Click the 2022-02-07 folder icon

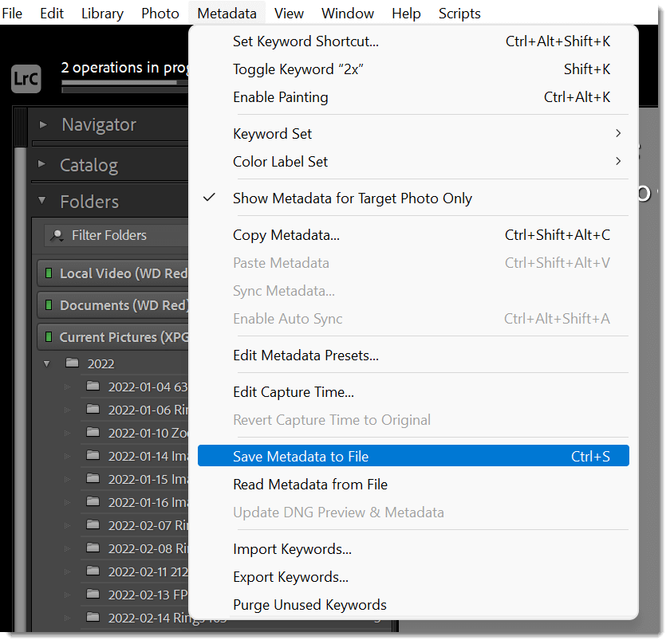(x=93, y=526)
